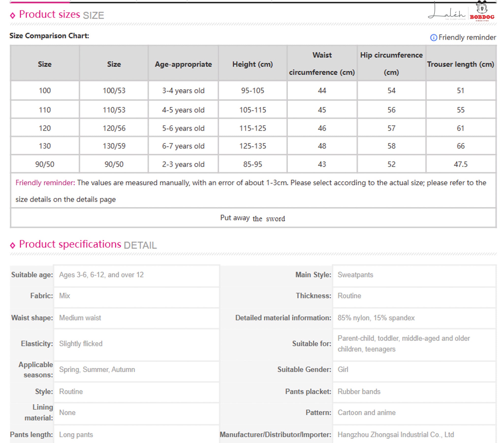Click the '120/56' size cell

[x=114, y=128]
